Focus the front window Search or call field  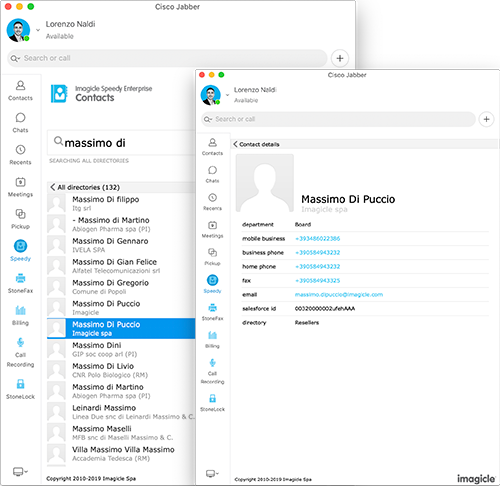coord(338,119)
